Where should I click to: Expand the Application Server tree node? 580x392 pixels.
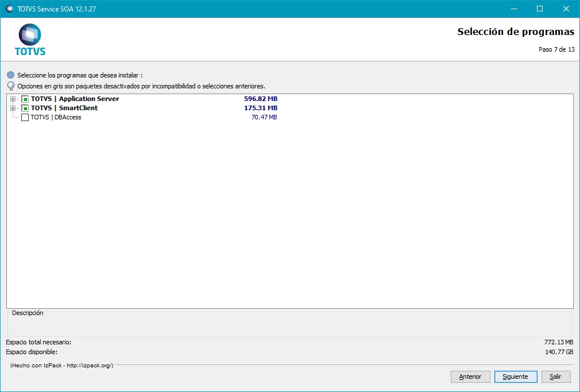pos(13,99)
